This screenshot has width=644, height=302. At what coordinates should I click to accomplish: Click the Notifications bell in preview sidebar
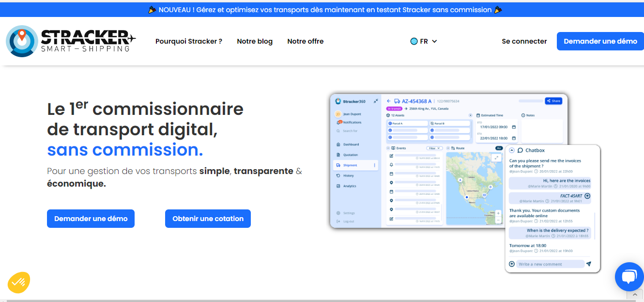349,122
